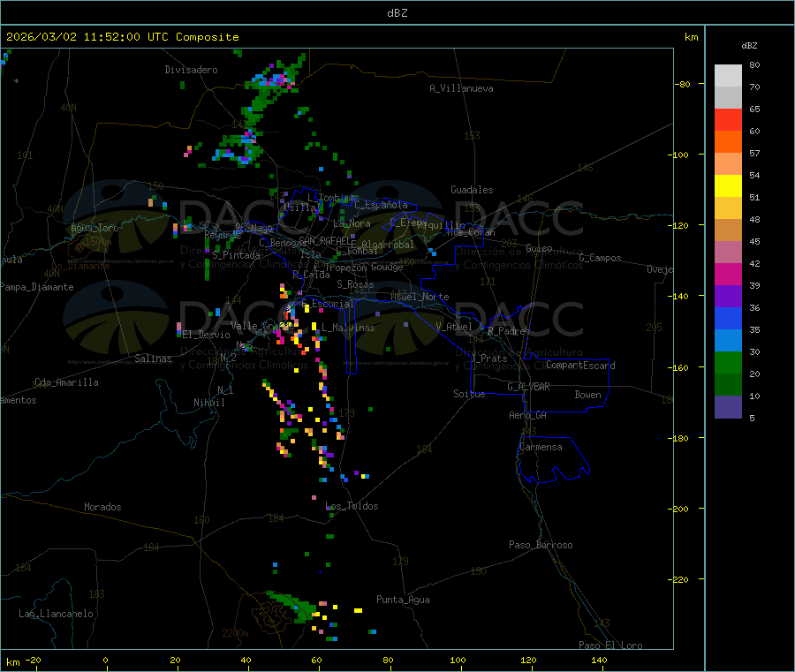This screenshot has width=795, height=672.
Task: Click the C_Española label
Action: (x=382, y=205)
